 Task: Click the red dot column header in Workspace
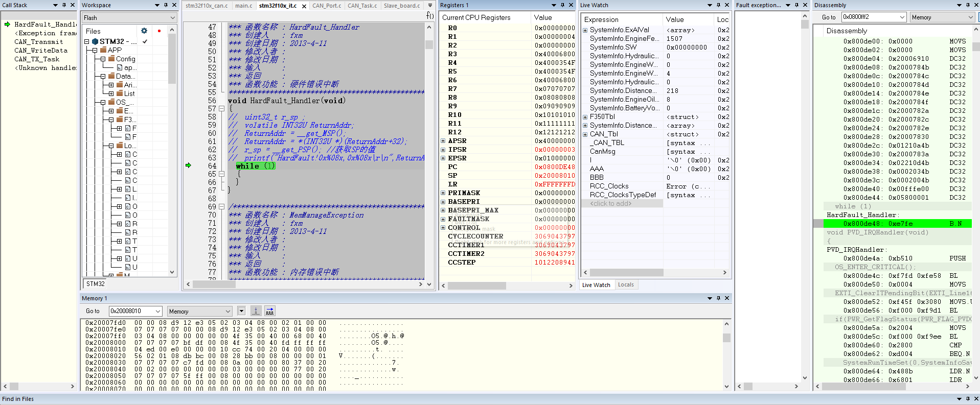click(159, 31)
